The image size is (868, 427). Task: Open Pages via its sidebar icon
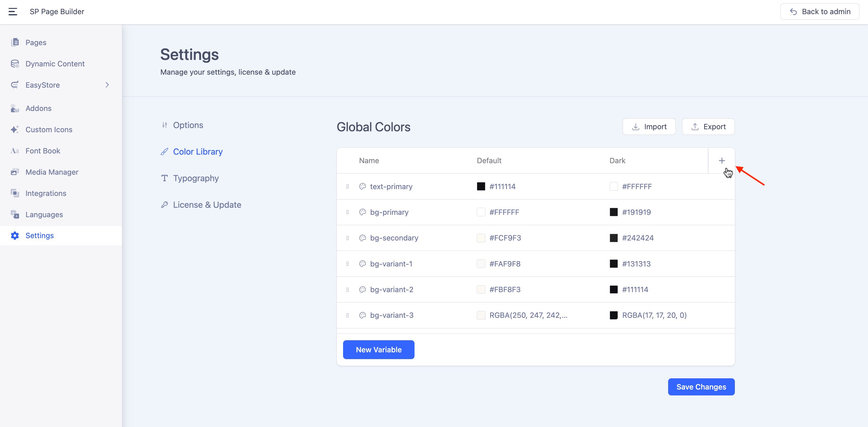(x=15, y=42)
